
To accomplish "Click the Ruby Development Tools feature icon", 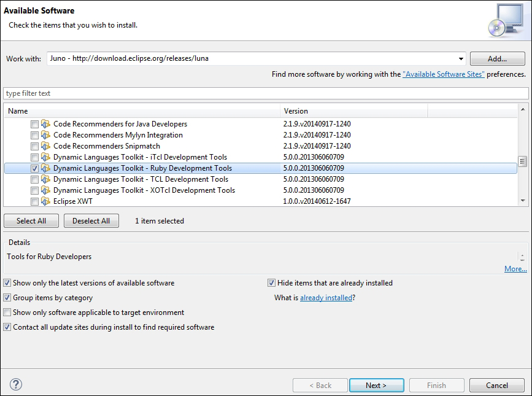I will [45, 168].
